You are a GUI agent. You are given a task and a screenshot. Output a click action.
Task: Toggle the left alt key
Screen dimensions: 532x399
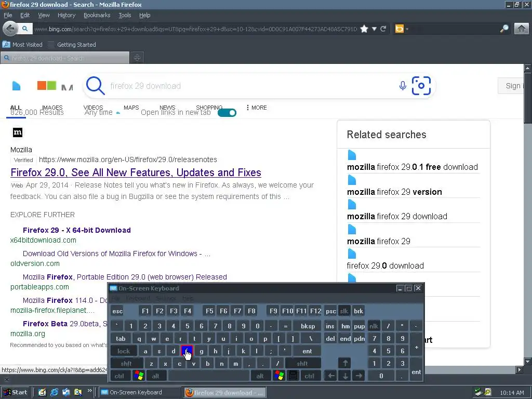click(x=156, y=376)
